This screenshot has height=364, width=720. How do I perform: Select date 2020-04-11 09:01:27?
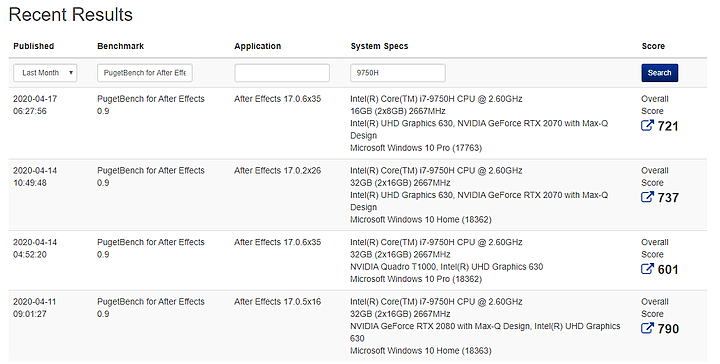(35, 308)
